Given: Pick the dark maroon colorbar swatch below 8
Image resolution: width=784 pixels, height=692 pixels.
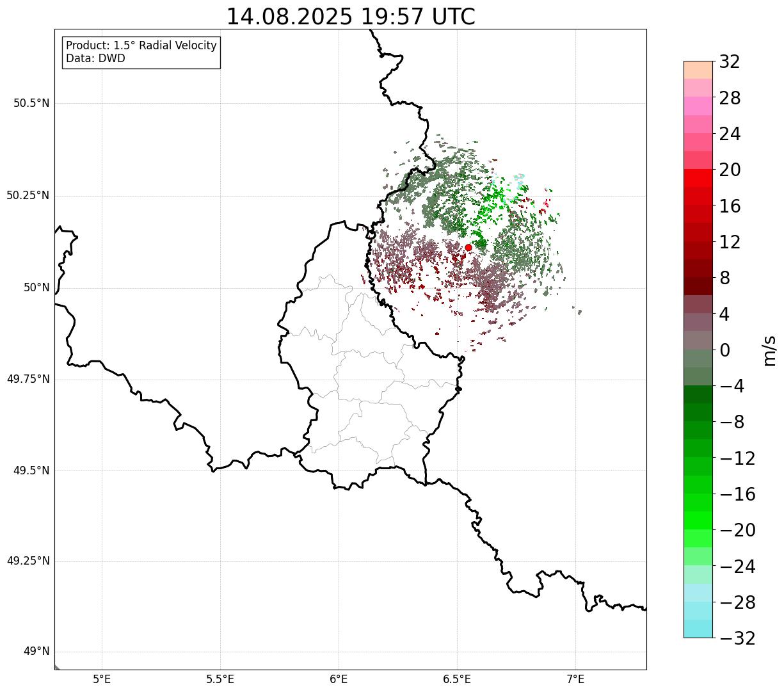Looking at the screenshot, I should 698,286.
